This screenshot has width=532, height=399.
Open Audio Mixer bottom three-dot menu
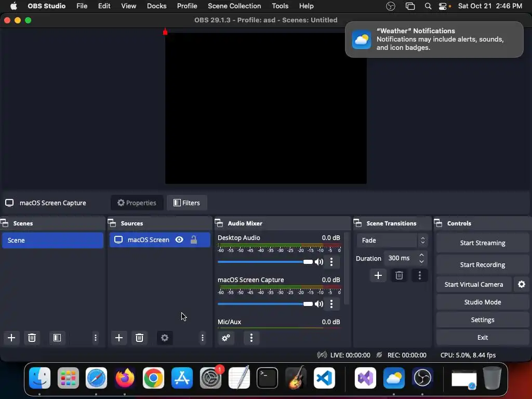(x=251, y=338)
